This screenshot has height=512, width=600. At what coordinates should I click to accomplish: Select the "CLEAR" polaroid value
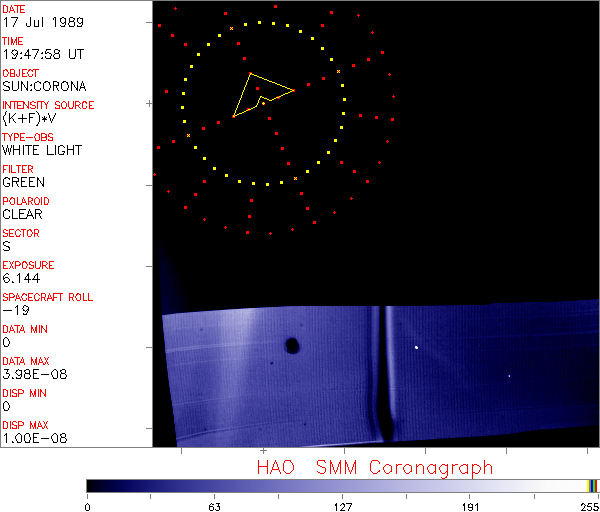click(x=23, y=214)
